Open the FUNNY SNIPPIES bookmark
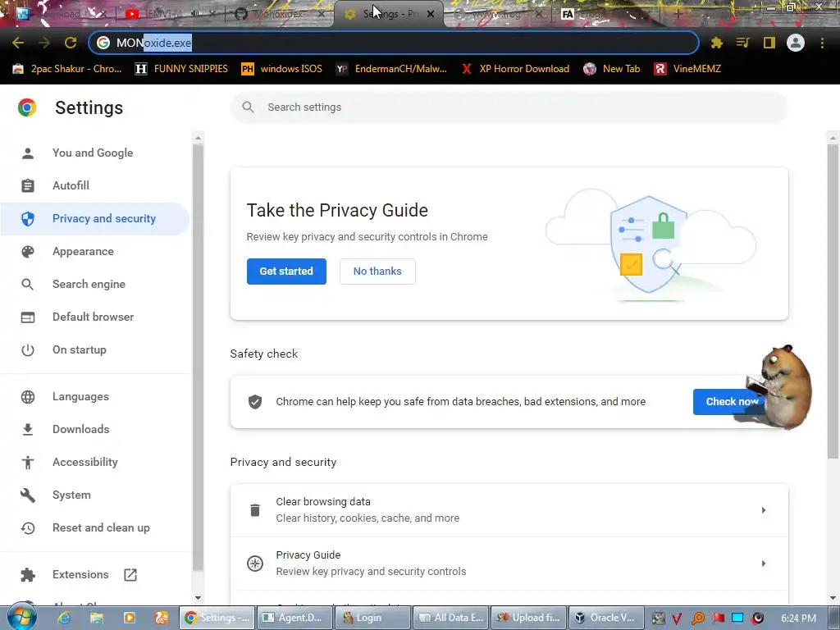Screen dimensions: 840x630 click(x=181, y=69)
